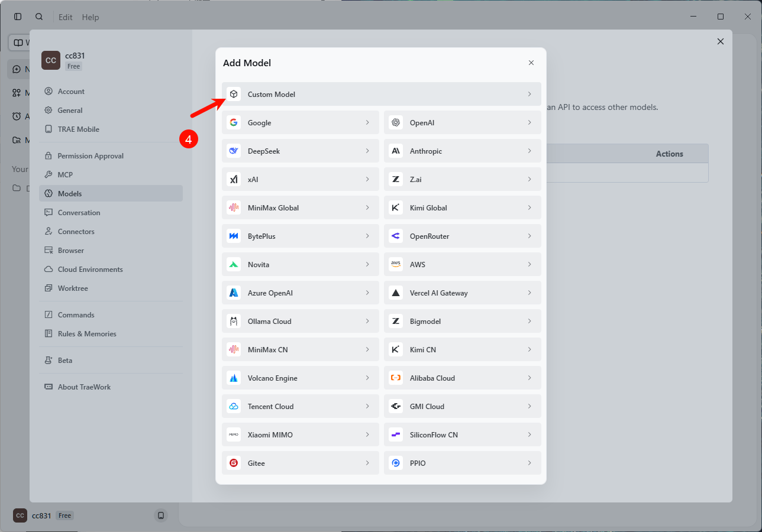762x532 pixels.
Task: Expand the MiniMax CN chevron
Action: pyautogui.click(x=367, y=349)
